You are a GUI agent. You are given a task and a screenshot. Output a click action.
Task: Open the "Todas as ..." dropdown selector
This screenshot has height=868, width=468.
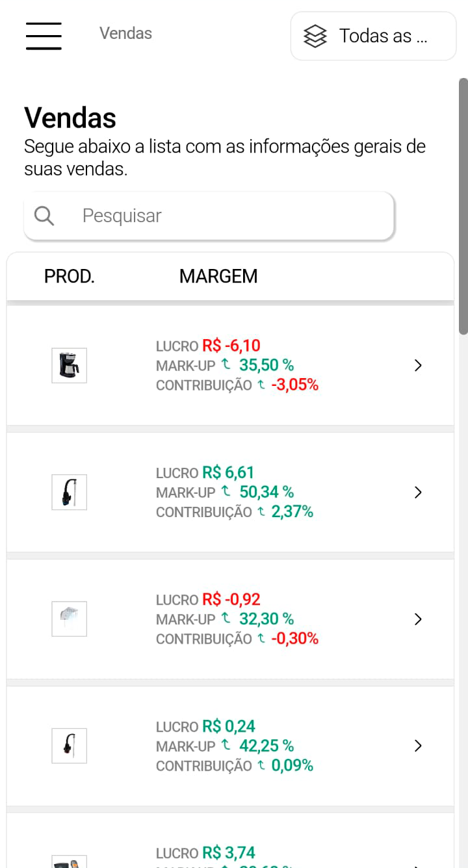point(373,36)
